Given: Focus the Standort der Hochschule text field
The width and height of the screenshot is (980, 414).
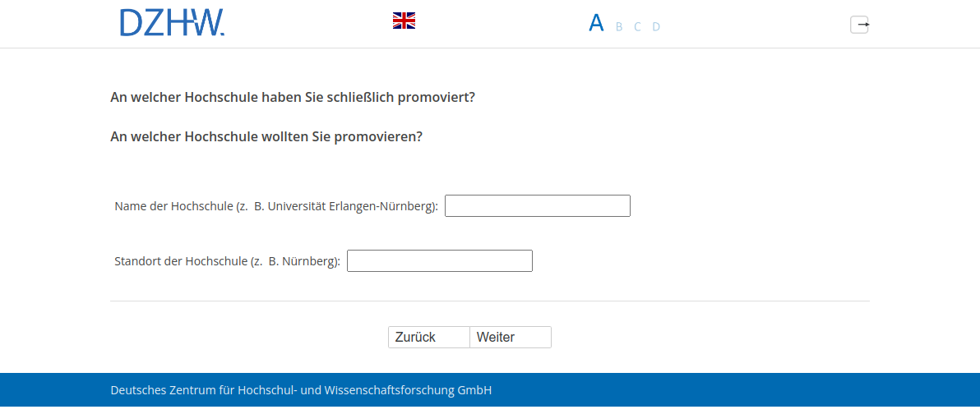Looking at the screenshot, I should 439,261.
